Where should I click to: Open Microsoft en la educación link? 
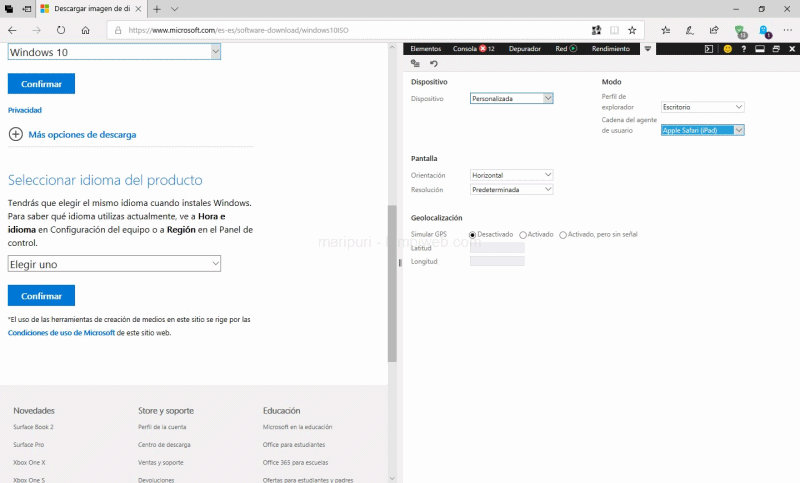[297, 427]
